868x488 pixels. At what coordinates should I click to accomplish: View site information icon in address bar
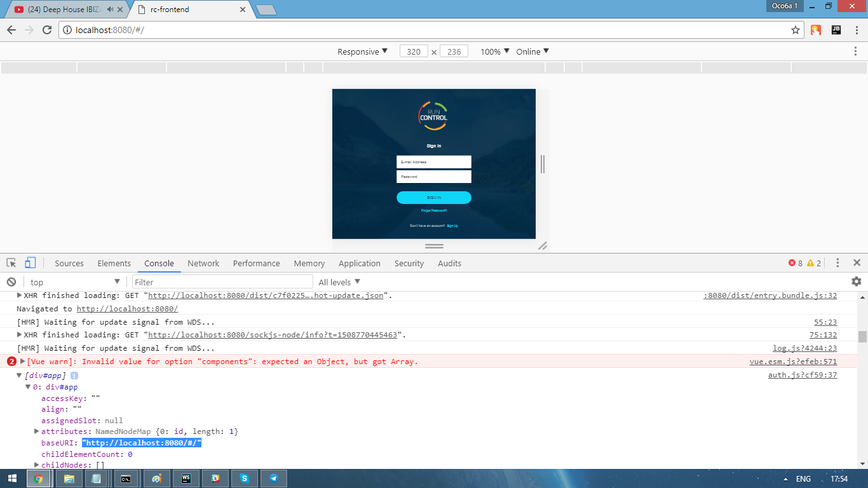click(x=67, y=30)
